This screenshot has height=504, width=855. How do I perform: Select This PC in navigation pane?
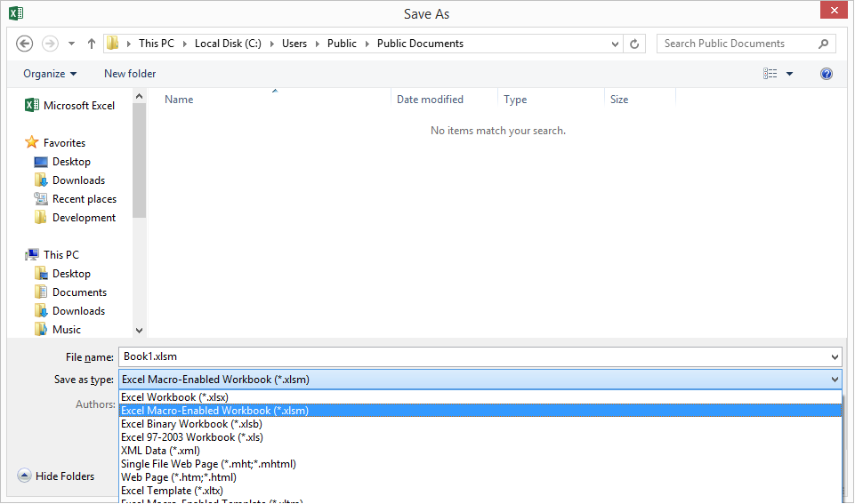52,254
